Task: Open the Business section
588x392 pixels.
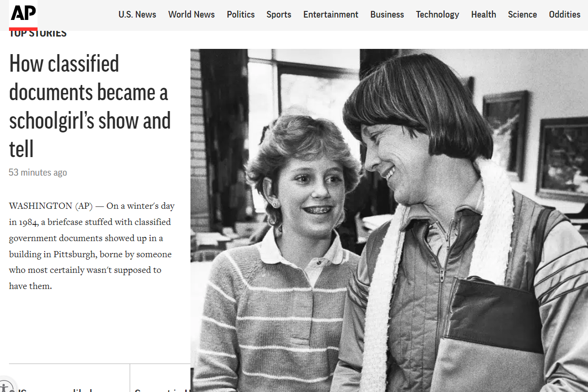Action: coord(387,15)
